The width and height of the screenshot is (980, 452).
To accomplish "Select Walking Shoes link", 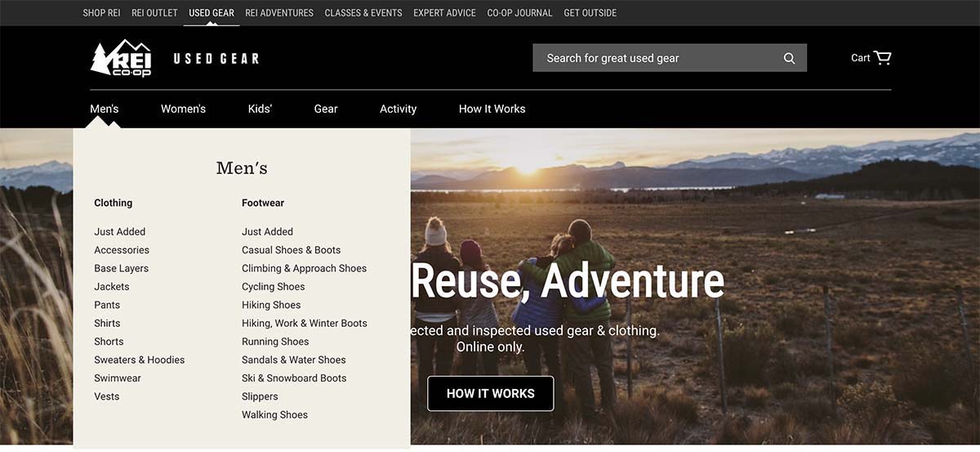I will pyautogui.click(x=274, y=415).
